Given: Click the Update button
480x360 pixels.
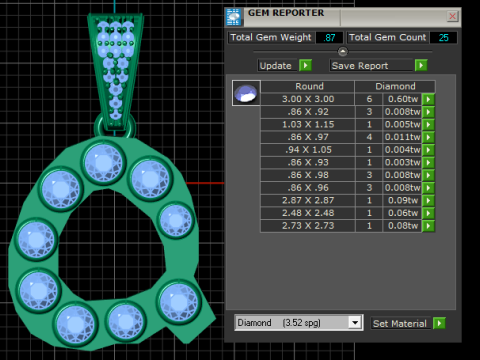Looking at the screenshot, I should click(x=277, y=65).
